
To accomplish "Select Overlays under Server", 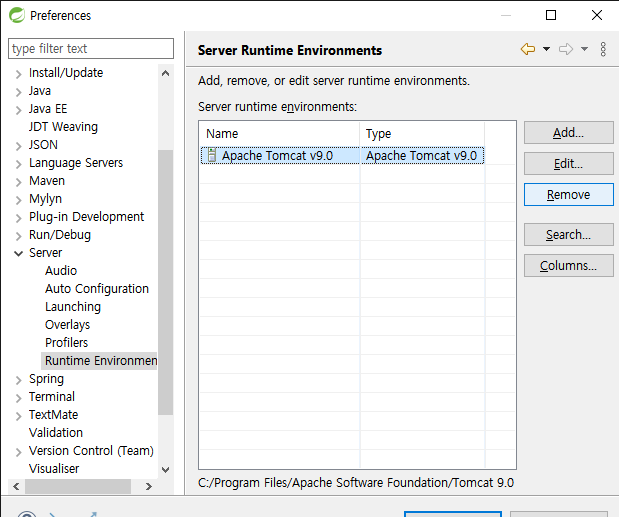I will click(x=68, y=324).
